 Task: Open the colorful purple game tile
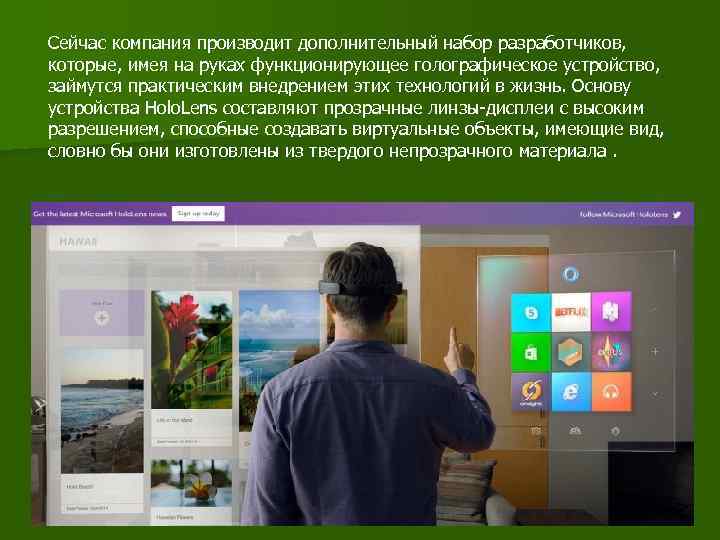(611, 352)
